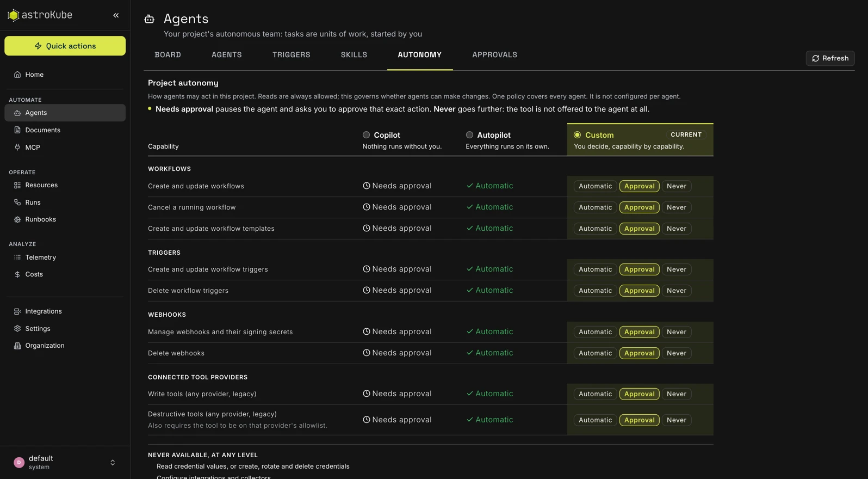Viewport: 868px width, 479px height.
Task: Click the Runbooks icon in sidebar
Action: click(x=17, y=219)
